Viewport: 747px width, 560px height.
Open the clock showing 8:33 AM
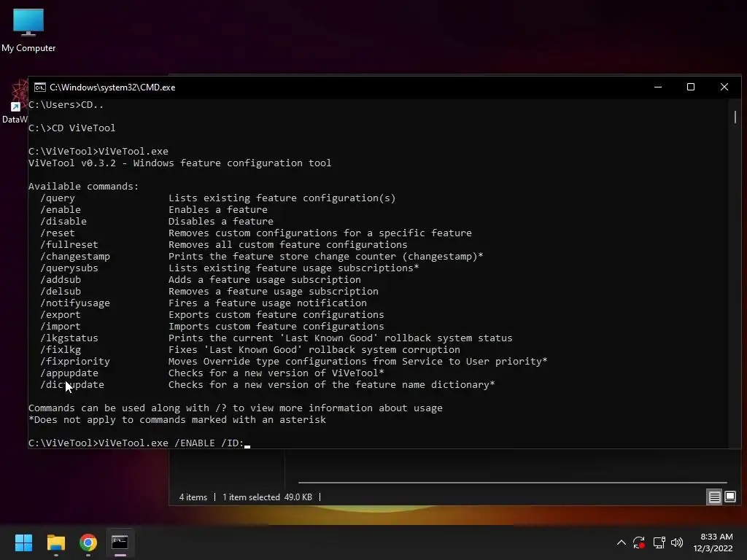713,542
